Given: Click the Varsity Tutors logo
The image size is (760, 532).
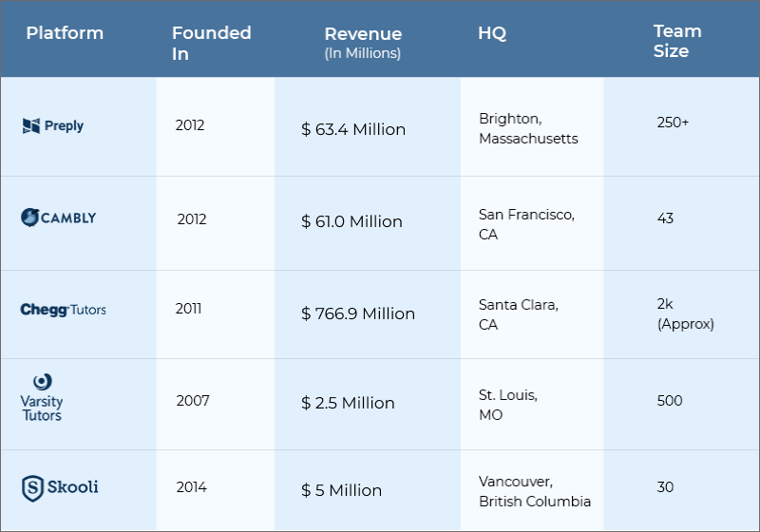Looking at the screenshot, I should [42, 398].
